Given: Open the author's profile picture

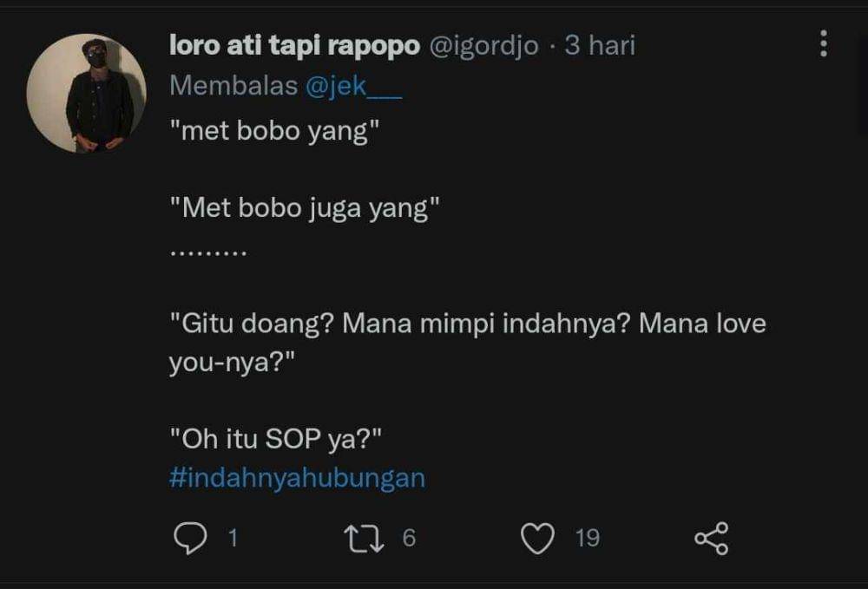Looking at the screenshot, I should (x=86, y=94).
